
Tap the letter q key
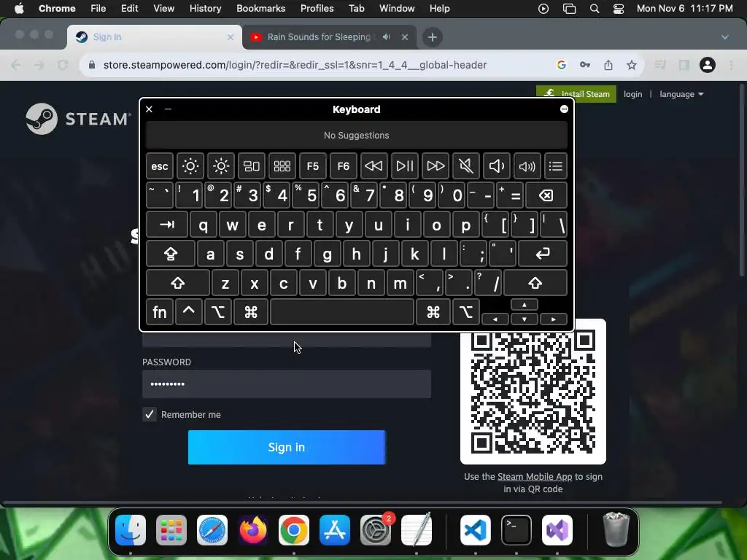point(204,225)
